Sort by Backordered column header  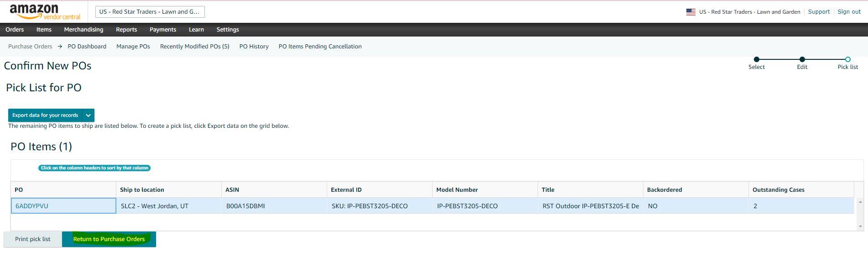pyautogui.click(x=696, y=190)
